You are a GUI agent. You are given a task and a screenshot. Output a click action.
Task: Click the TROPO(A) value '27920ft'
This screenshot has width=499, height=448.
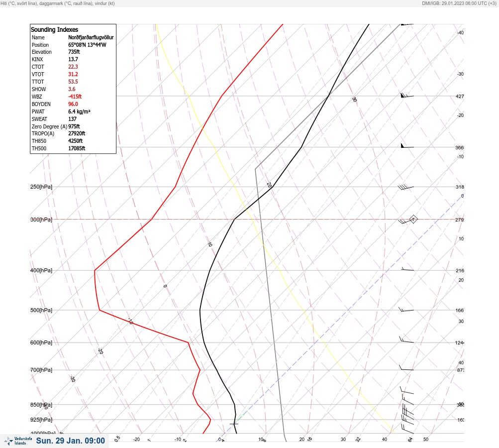[77, 133]
